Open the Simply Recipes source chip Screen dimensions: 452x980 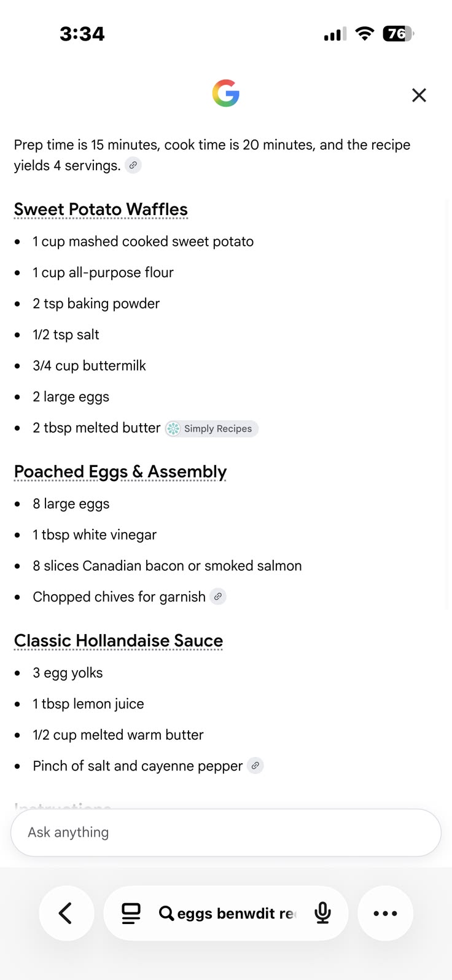[212, 429]
